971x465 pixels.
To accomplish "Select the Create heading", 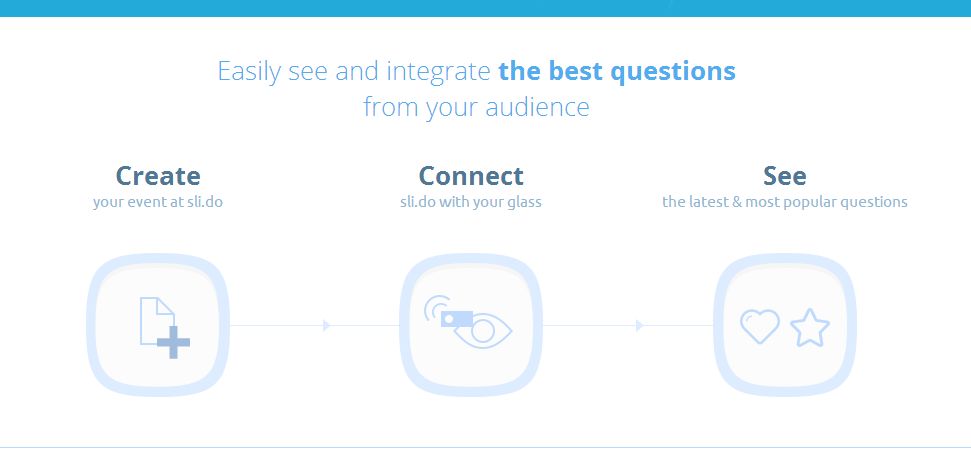I will pos(158,176).
